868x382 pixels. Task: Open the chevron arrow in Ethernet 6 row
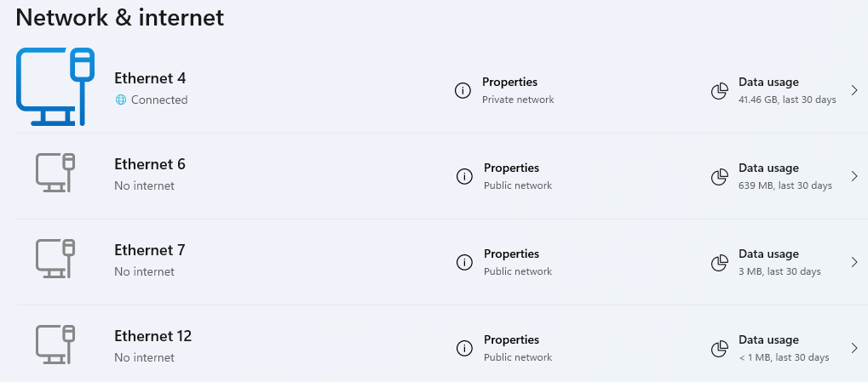tap(854, 176)
